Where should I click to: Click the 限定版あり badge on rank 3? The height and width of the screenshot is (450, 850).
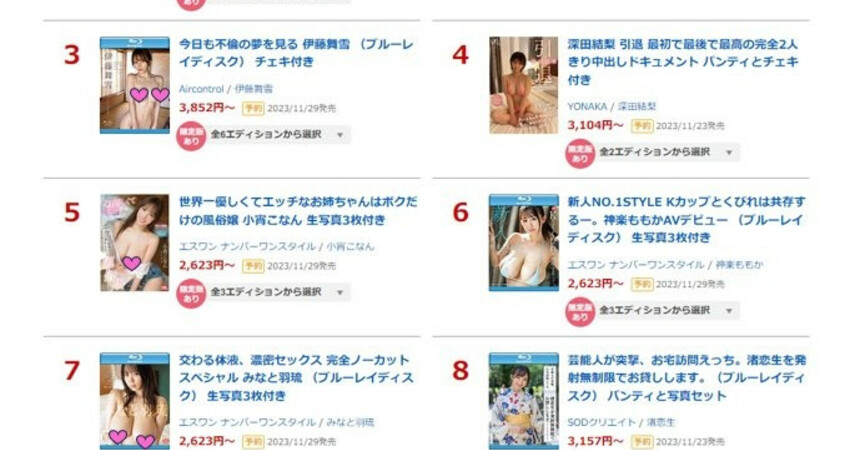pyautogui.click(x=191, y=136)
